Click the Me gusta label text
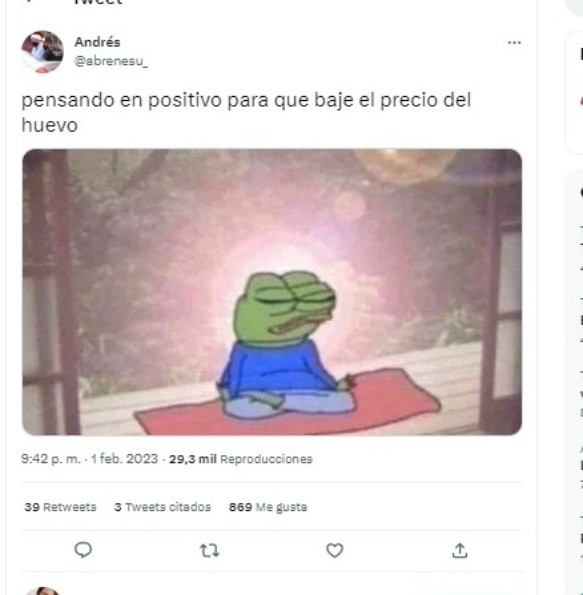 (281, 507)
